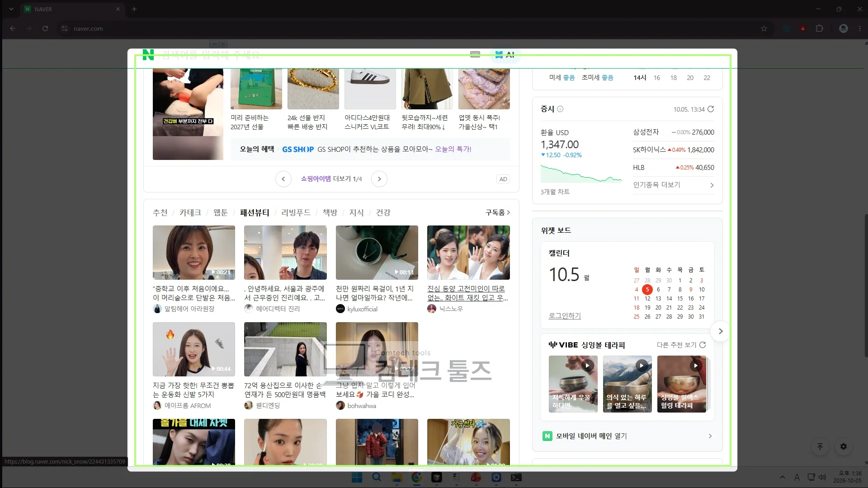
Task: Select the 리빙푸드 tab
Action: 296,212
